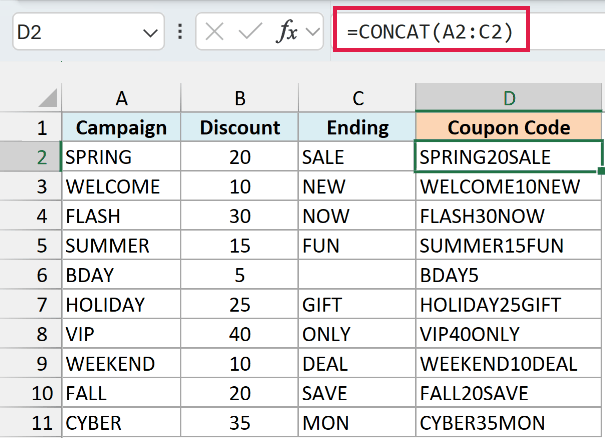Click the Enter checkmark formula icon
Viewport: 605px width, 438px height.
coord(250,31)
